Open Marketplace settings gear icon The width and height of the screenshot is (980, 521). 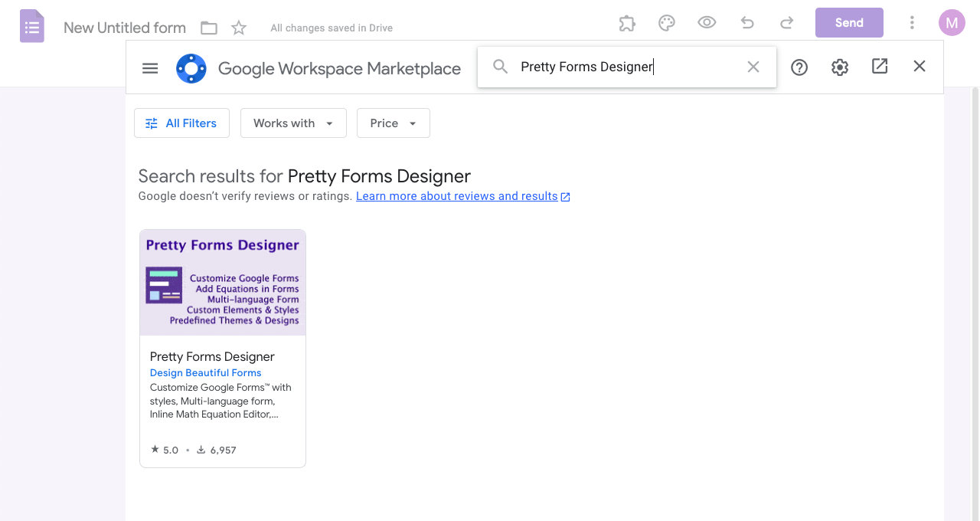coord(840,67)
